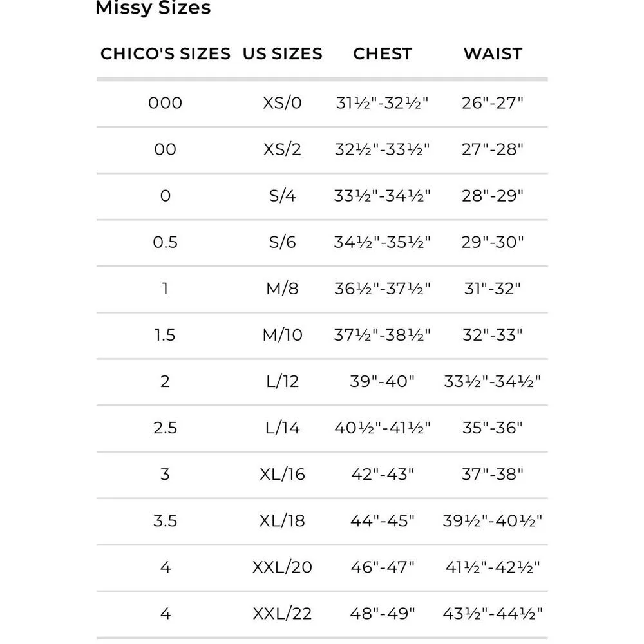
Task: Select the XL/16 US size cell
Action: pyautogui.click(x=282, y=474)
